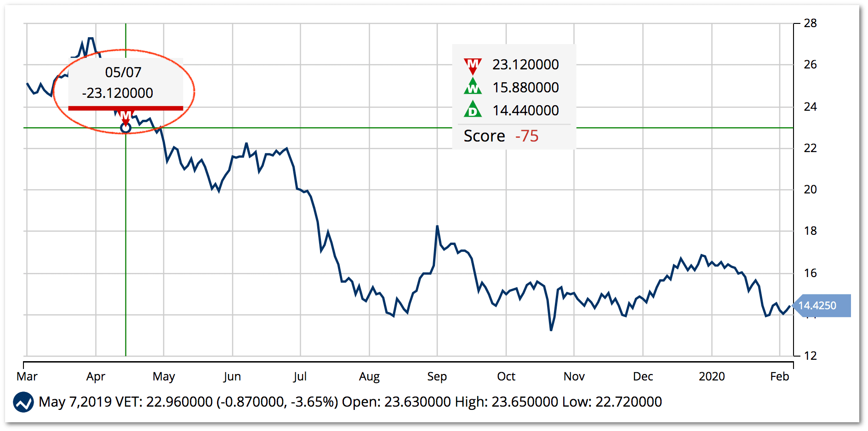
Task: Click the 26 price axis label
Action: [x=811, y=64]
